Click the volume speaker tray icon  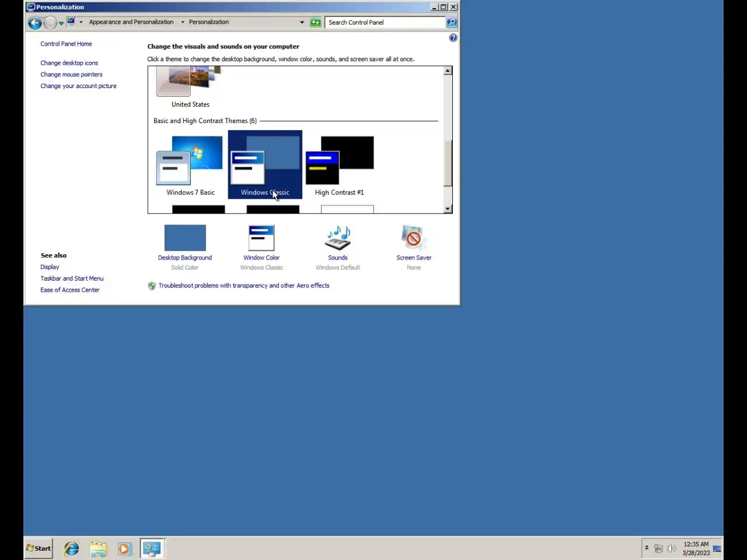tap(671, 548)
